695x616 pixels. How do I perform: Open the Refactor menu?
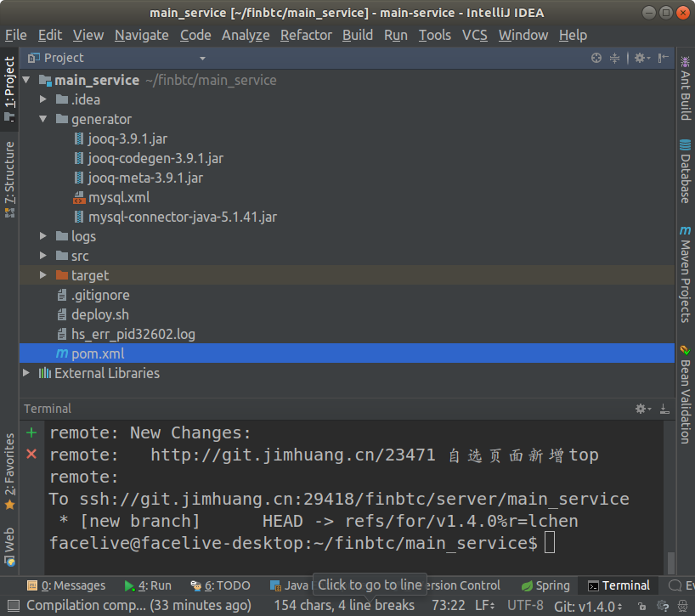pyautogui.click(x=306, y=35)
